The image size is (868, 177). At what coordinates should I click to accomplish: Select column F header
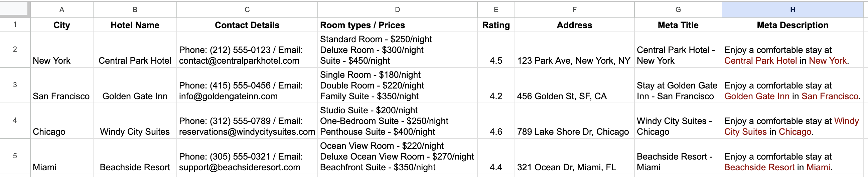575,9
